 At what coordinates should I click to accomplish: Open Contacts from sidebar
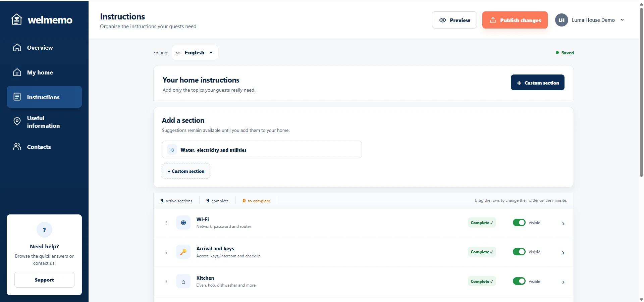coord(44,147)
